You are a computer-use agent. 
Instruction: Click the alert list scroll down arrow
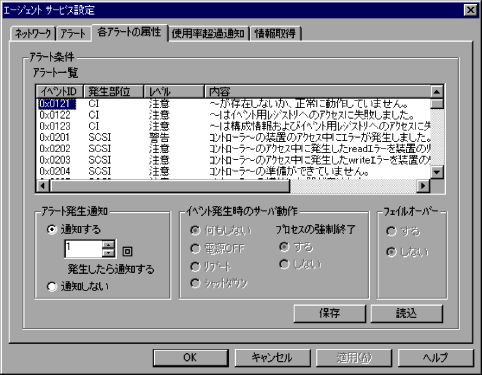click(437, 172)
